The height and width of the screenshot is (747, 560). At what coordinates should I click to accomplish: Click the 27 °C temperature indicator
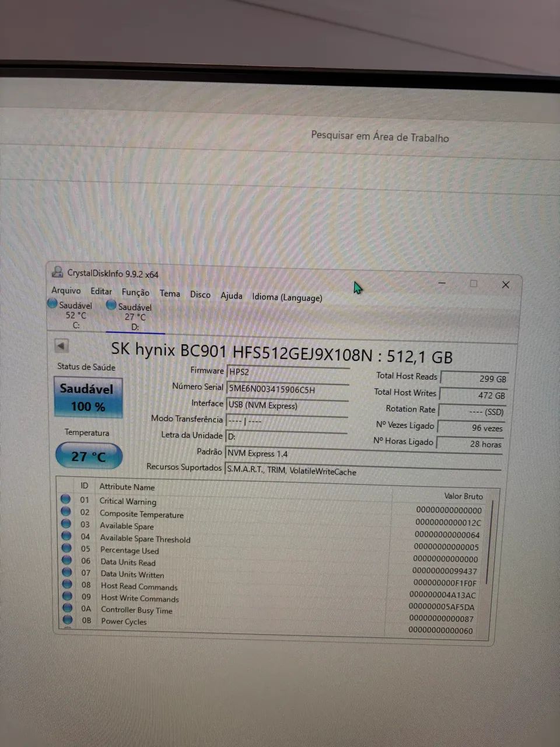tap(89, 456)
